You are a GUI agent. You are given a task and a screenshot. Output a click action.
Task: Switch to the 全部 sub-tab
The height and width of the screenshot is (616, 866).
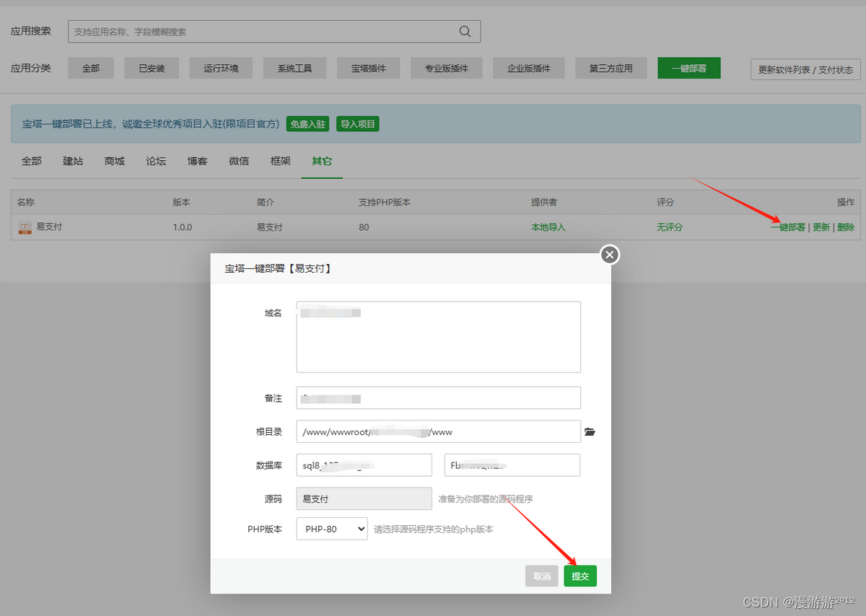(32, 161)
